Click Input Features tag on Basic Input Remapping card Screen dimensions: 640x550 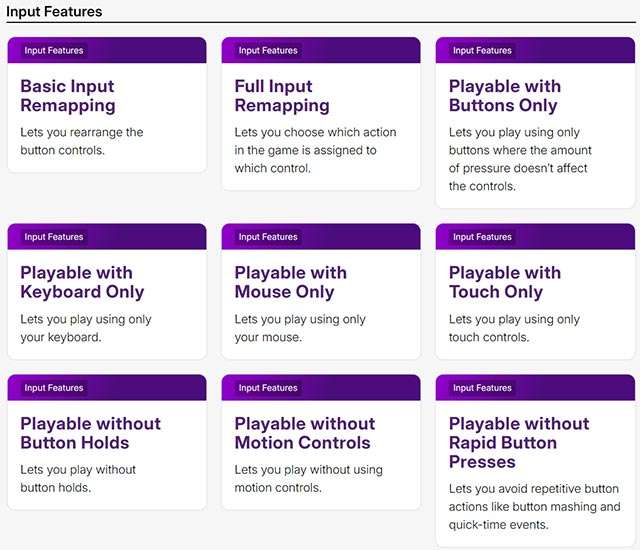54,50
